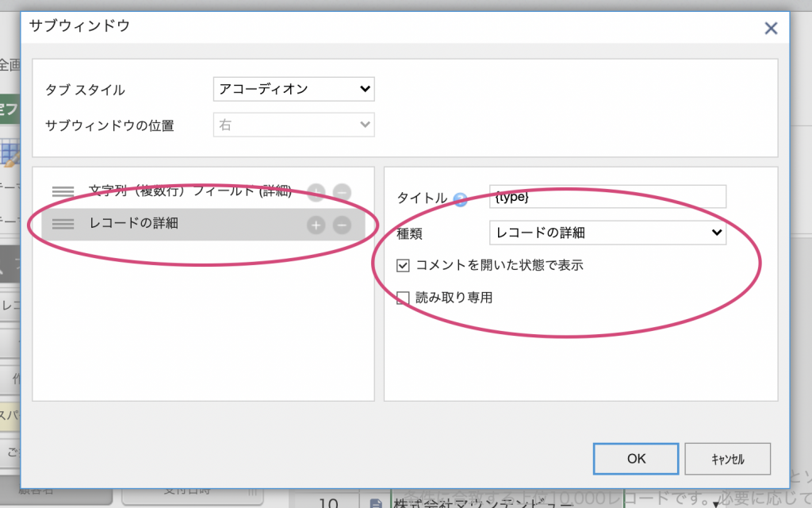Select the 文字列（複数行）フィールド list row

(203, 192)
